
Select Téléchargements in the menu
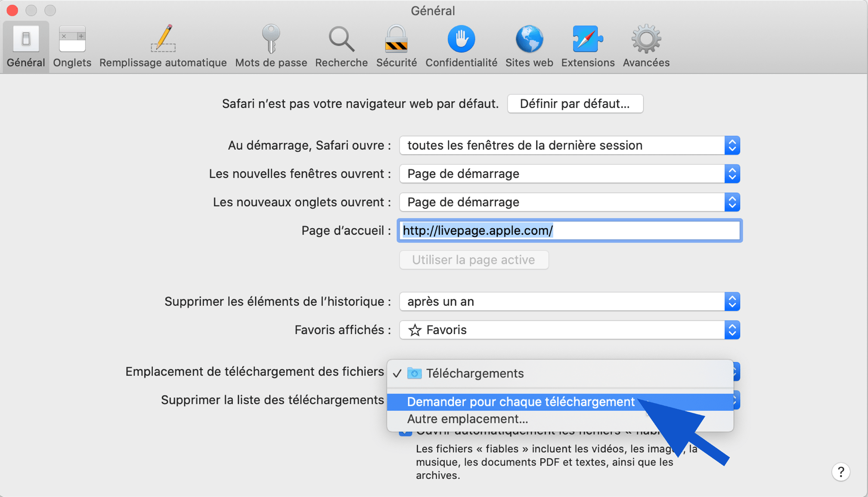point(560,373)
